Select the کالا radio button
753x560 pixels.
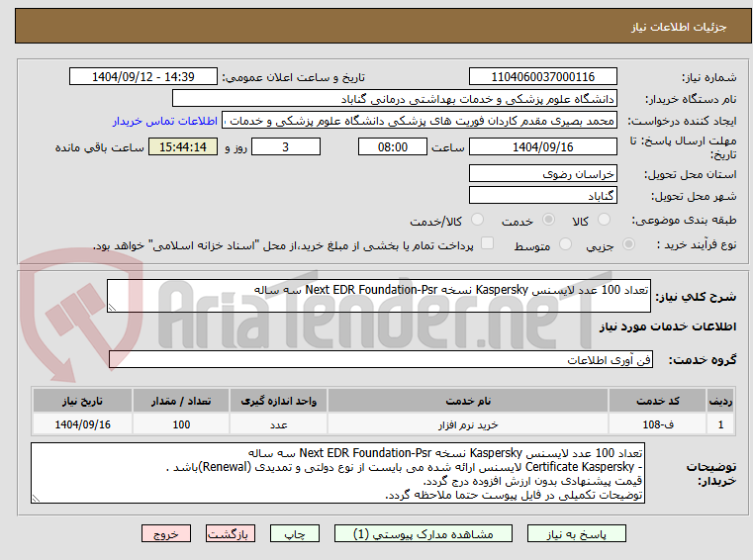(x=604, y=220)
